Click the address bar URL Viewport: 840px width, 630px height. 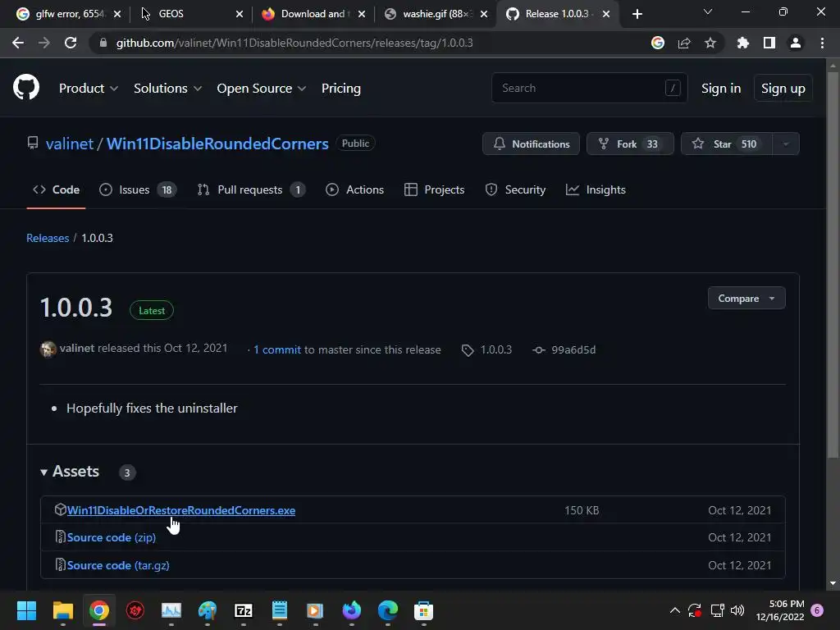(x=294, y=43)
